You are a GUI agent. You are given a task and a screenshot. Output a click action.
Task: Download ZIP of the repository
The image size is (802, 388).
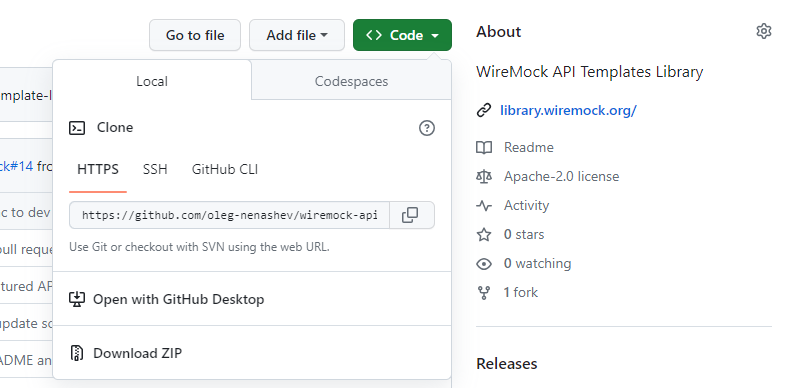[x=252, y=353]
